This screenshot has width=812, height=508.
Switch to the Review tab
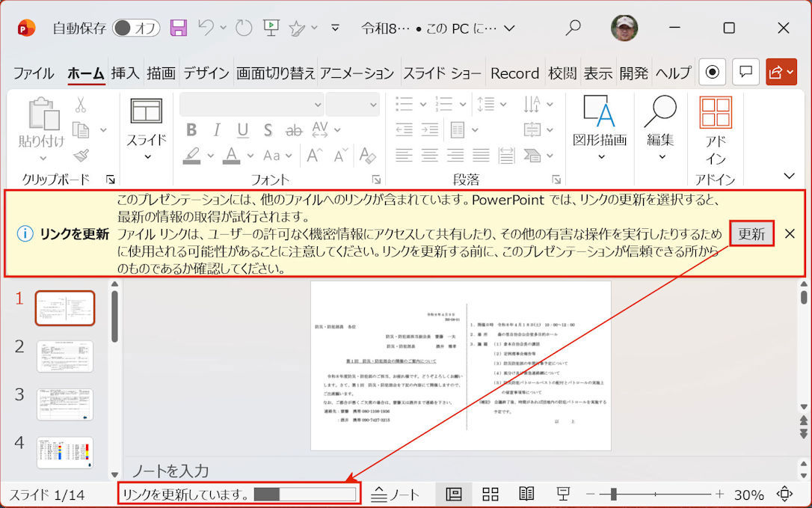point(562,73)
